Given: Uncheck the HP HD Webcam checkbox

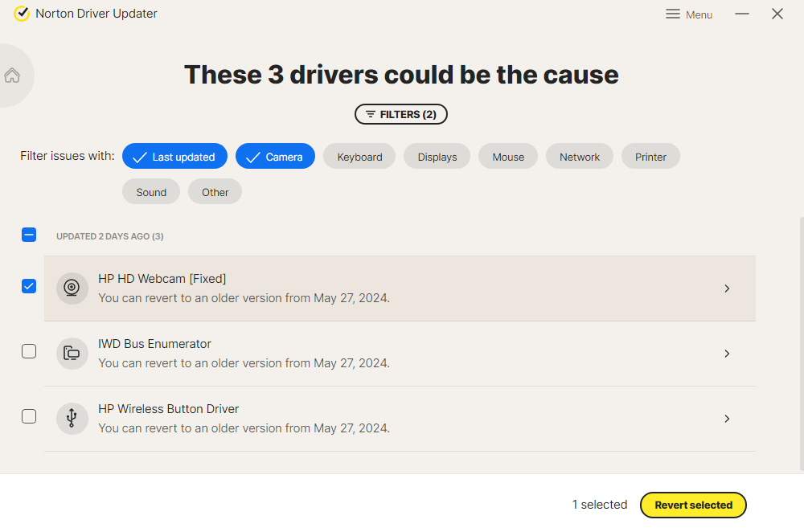Looking at the screenshot, I should [x=29, y=286].
